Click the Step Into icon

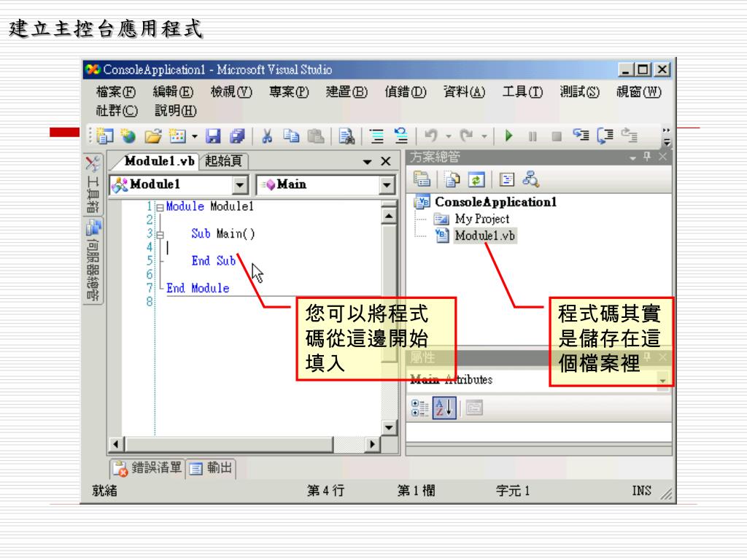(x=581, y=136)
